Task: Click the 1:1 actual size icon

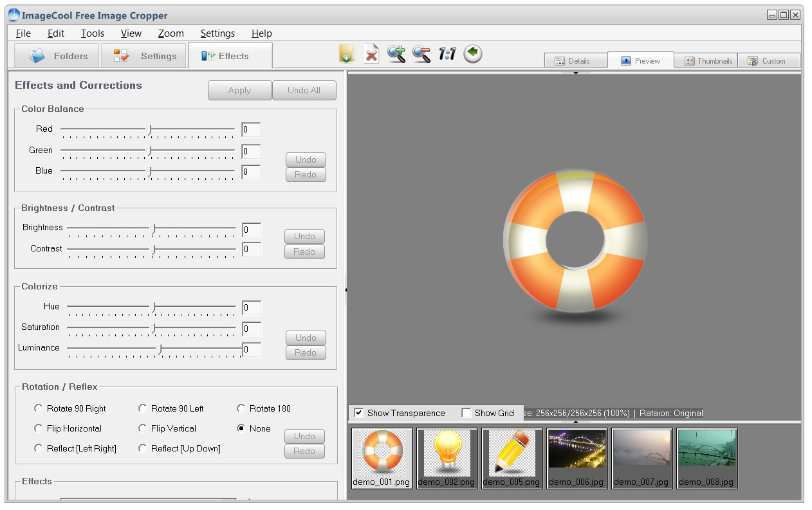Action: (x=447, y=54)
